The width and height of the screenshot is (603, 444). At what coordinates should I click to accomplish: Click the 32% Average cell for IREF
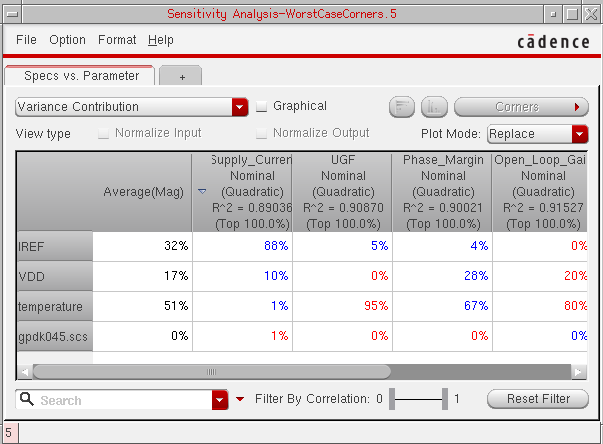143,246
